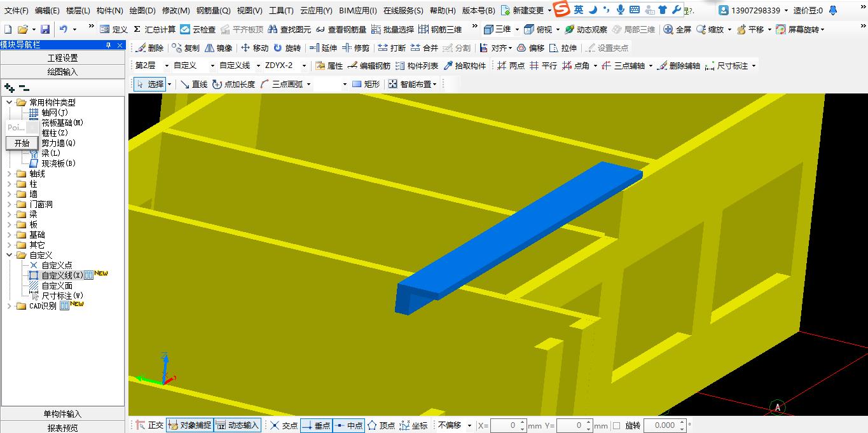Toggle 顶点 (vertex) snap
Screen dimensions: 868x433
click(x=381, y=425)
